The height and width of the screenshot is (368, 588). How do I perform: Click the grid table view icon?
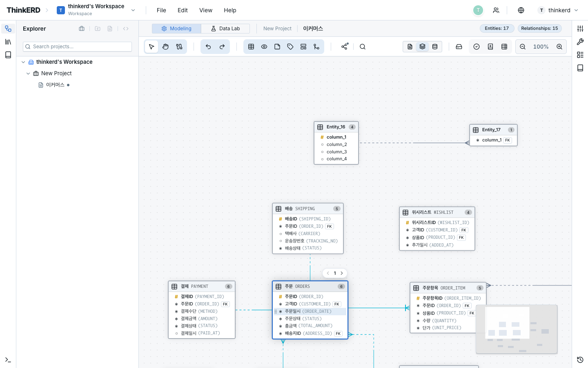tap(504, 47)
